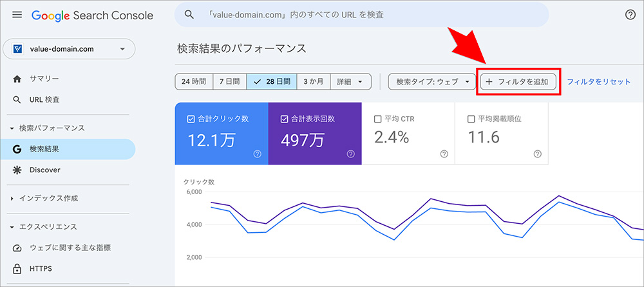Uncheck the 合計クリック数 checkbox

pyautogui.click(x=191, y=119)
